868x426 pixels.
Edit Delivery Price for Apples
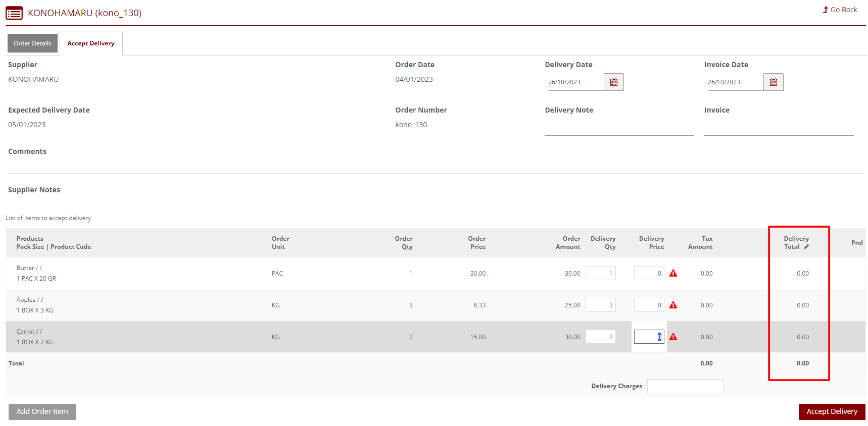(649, 305)
